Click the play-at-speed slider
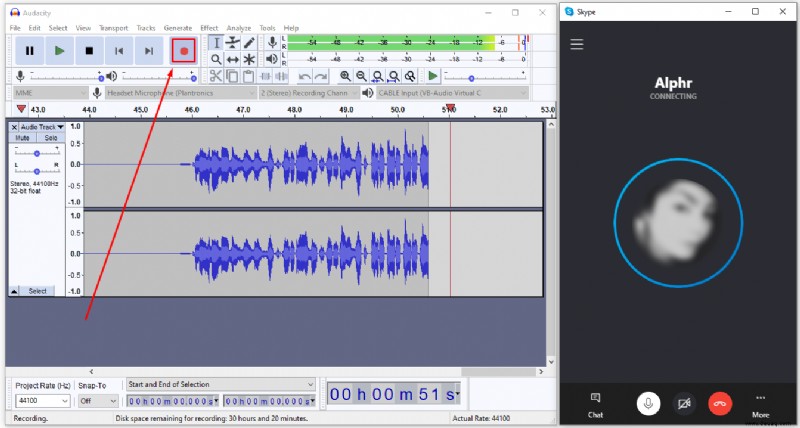The height and width of the screenshot is (428, 800). 485,77
